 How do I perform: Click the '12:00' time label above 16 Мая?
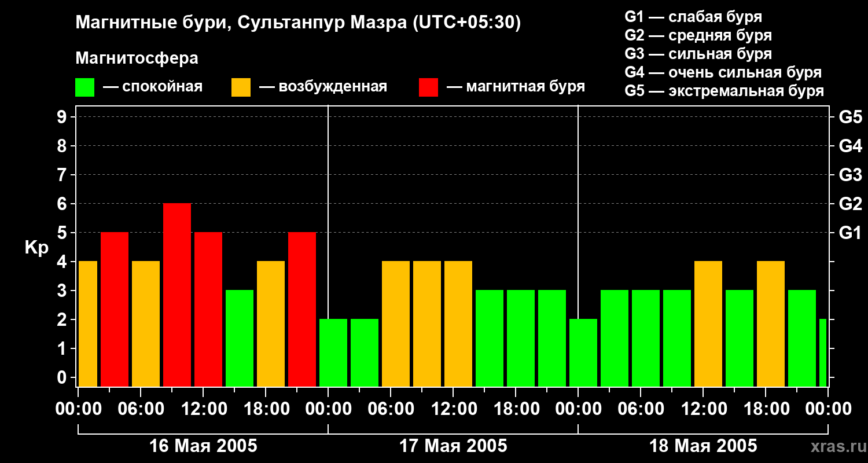pos(203,409)
